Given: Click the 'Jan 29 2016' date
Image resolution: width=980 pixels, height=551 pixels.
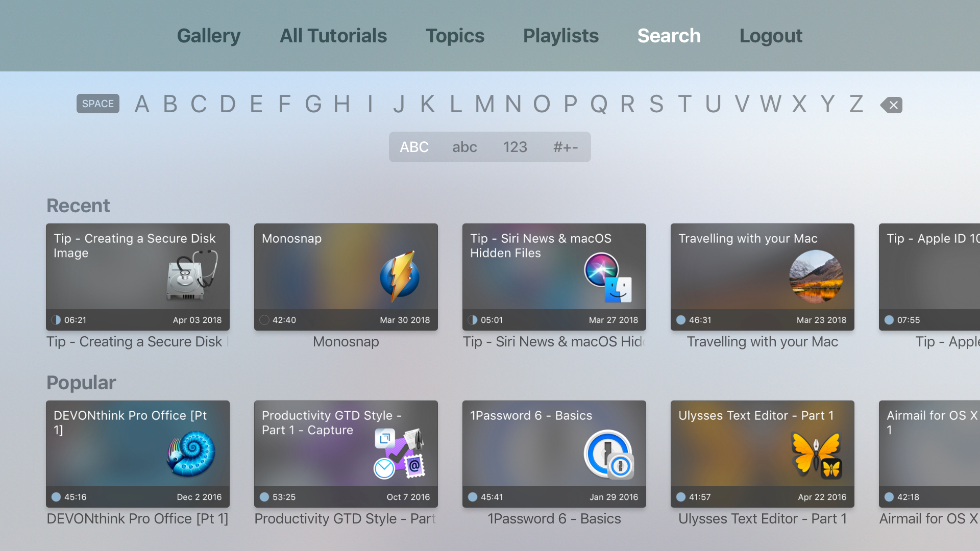Looking at the screenshot, I should (614, 497).
